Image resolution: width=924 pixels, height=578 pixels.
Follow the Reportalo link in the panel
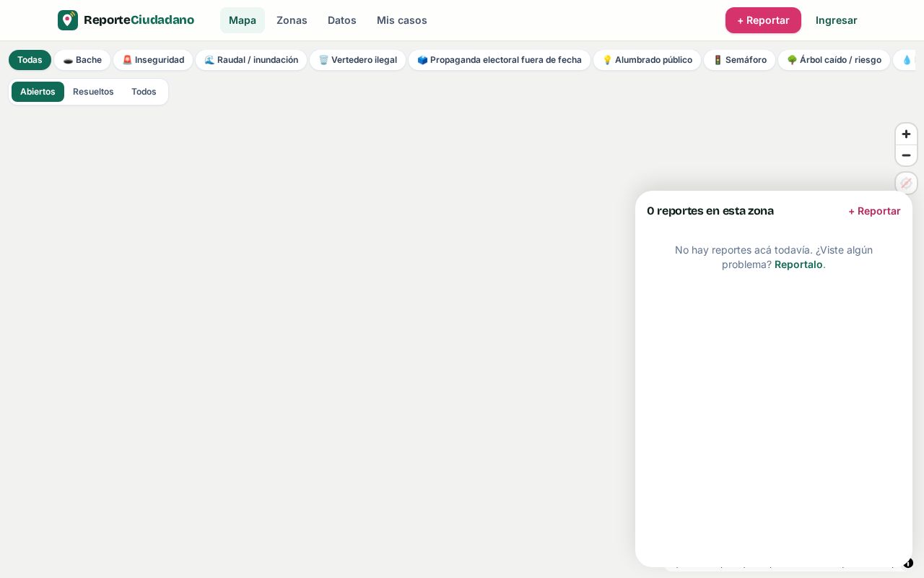click(798, 264)
